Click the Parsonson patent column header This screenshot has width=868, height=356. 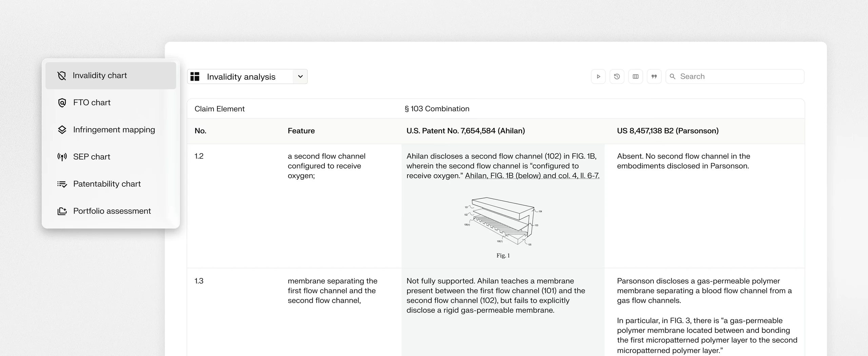[x=668, y=131]
